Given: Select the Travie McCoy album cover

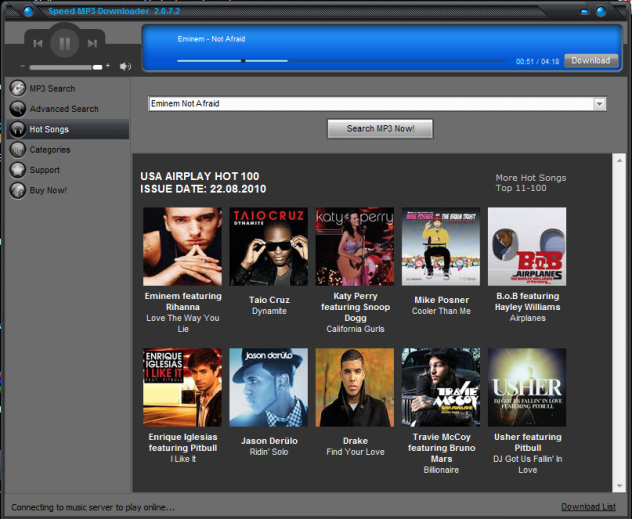Looking at the screenshot, I should 441,387.
